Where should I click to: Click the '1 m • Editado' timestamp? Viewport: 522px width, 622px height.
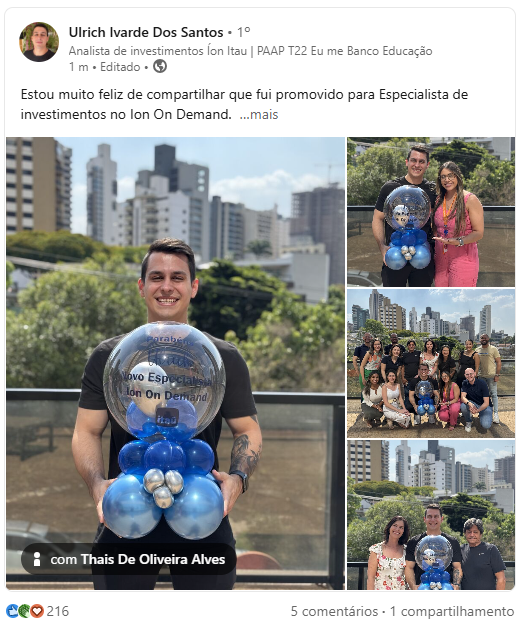pos(104,67)
